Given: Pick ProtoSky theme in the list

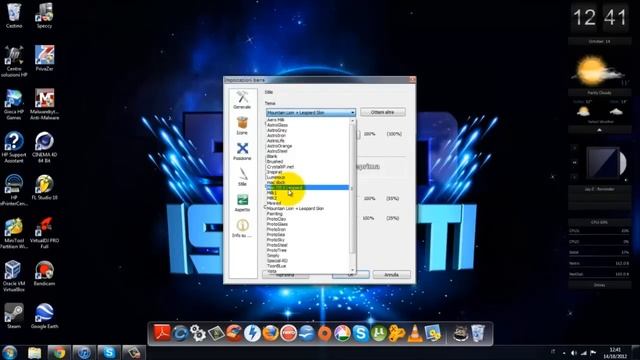Looking at the screenshot, I should point(276,240).
